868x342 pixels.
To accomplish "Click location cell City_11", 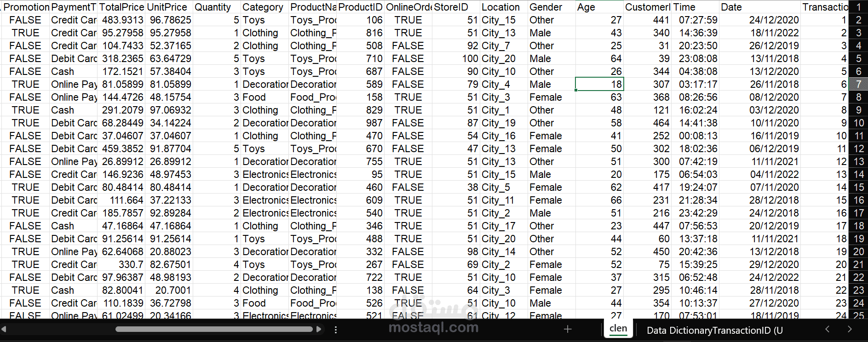I will coord(504,200).
